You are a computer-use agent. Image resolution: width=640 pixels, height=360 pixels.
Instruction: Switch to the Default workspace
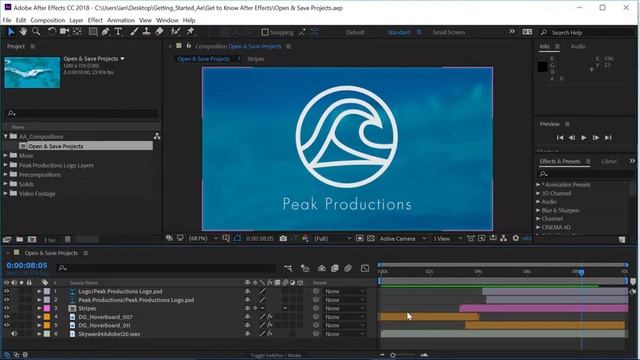(x=355, y=32)
